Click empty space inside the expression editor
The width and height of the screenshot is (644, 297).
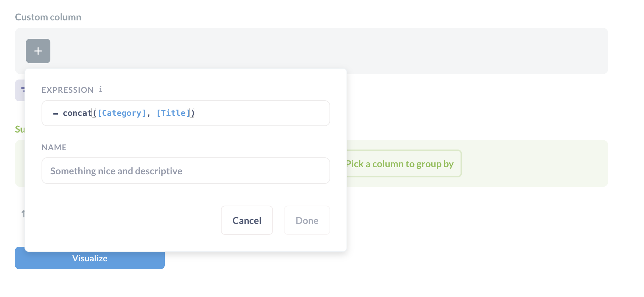[262, 113]
